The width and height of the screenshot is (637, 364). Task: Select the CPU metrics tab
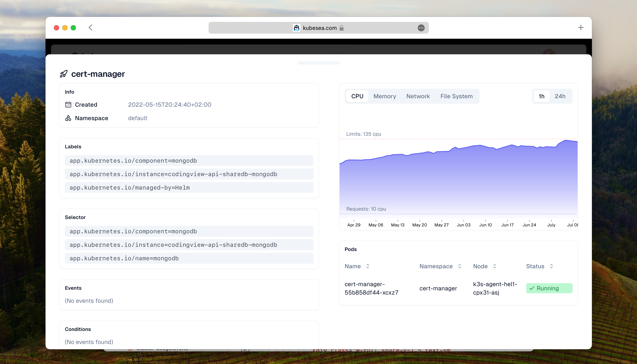pos(357,96)
